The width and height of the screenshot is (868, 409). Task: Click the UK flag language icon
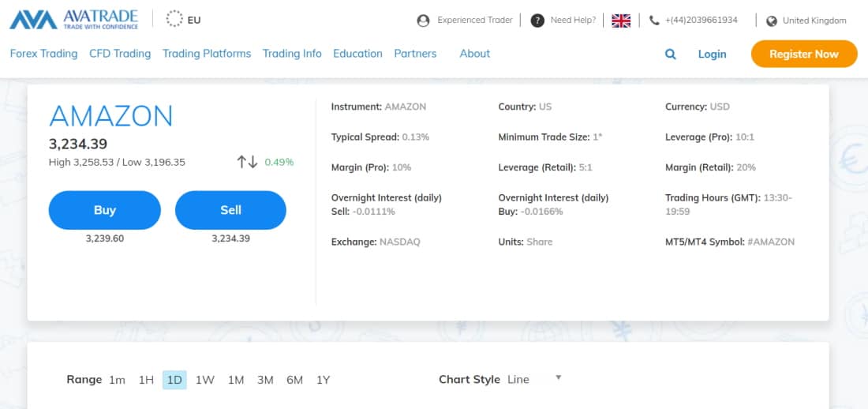coord(621,21)
